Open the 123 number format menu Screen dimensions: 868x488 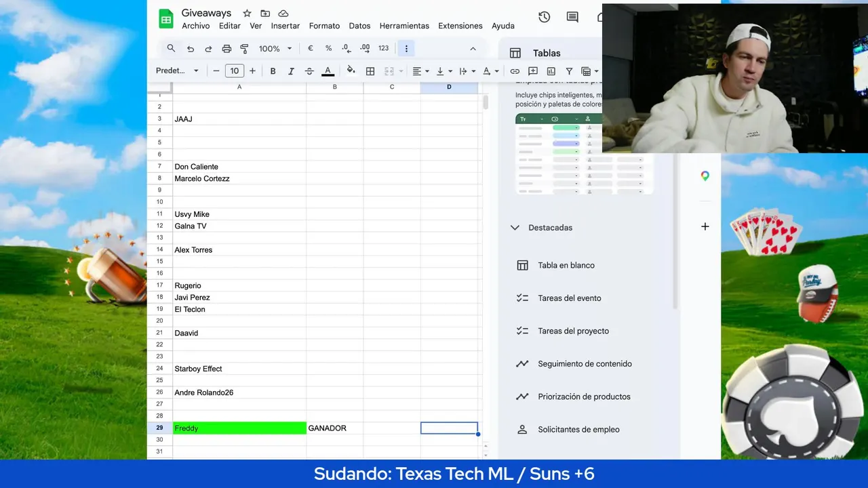click(x=383, y=49)
